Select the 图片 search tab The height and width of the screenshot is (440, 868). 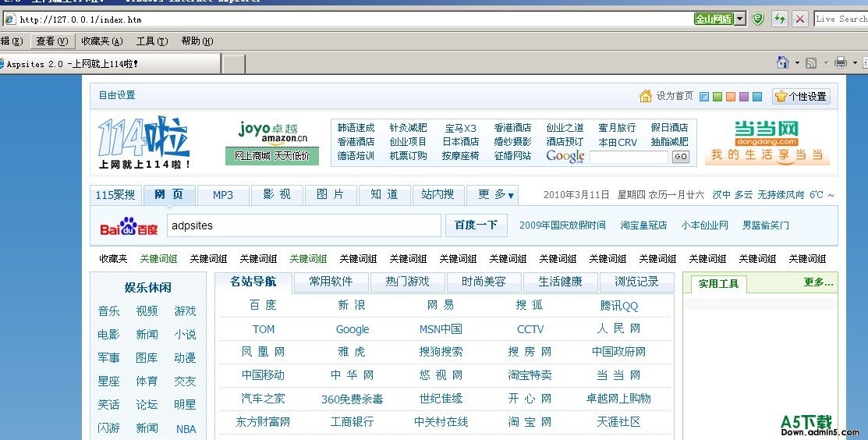click(x=331, y=195)
